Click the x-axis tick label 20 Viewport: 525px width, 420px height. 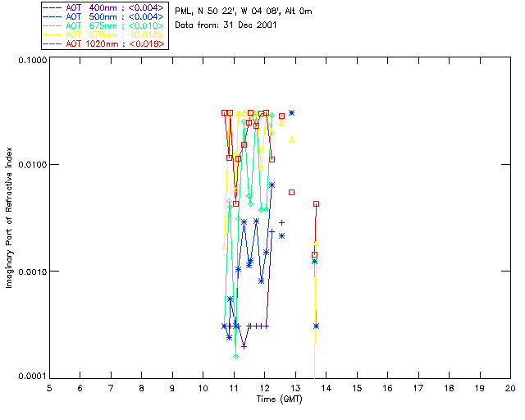click(x=510, y=388)
